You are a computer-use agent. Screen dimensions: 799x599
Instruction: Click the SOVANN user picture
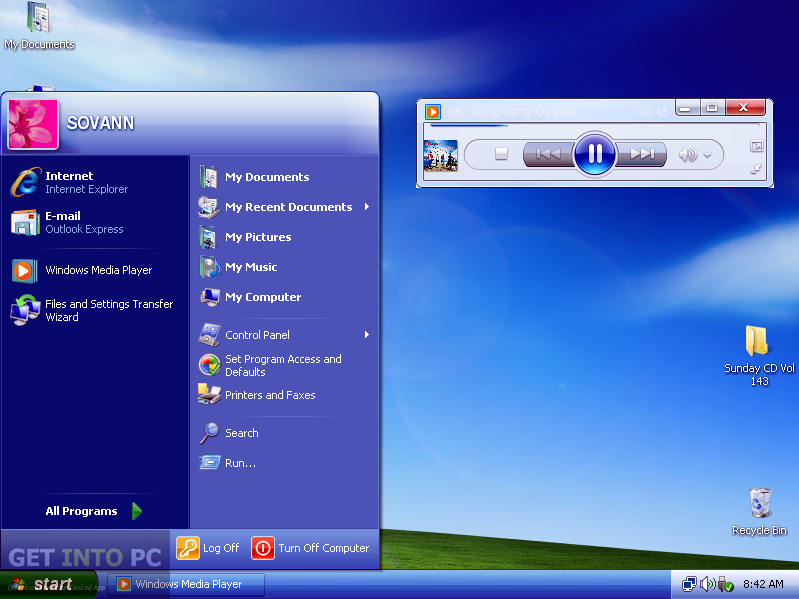pos(33,124)
